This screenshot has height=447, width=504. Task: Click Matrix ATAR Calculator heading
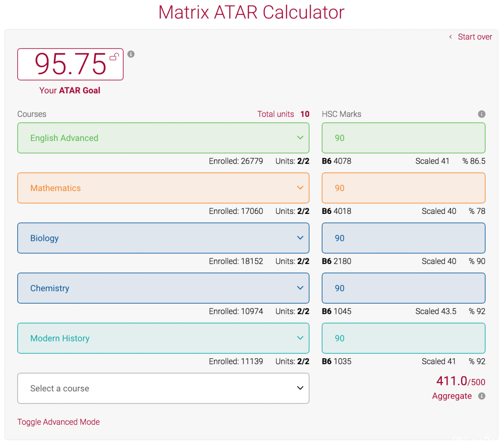coord(252,12)
